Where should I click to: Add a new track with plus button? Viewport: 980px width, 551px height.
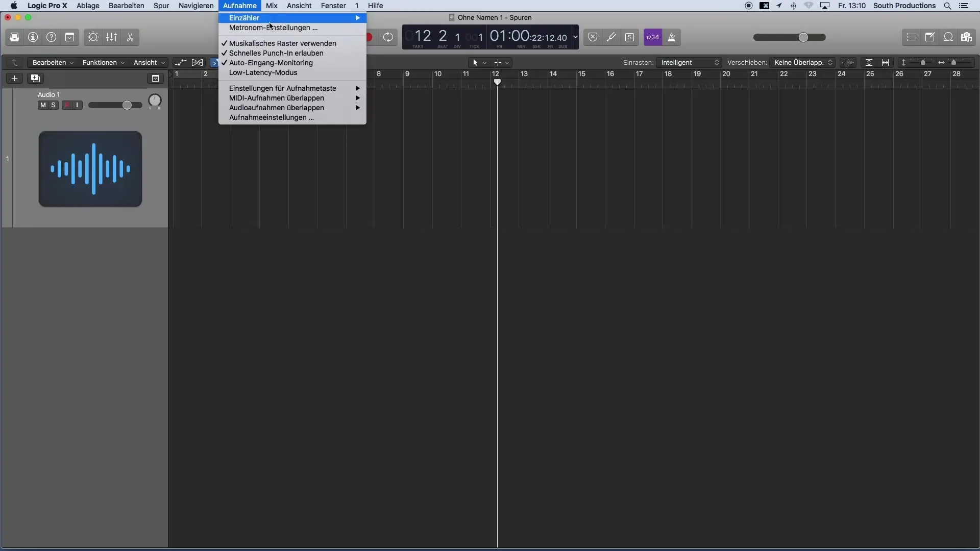(15, 78)
